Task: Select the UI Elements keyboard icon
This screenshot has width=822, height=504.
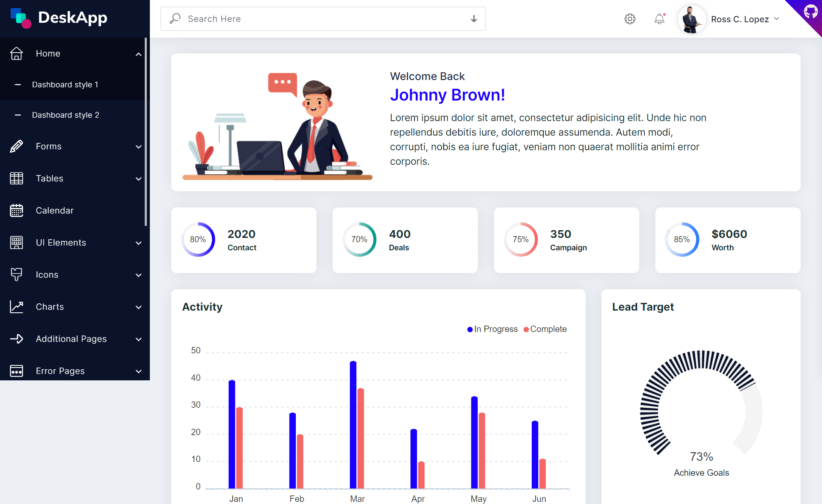Action: tap(16, 243)
